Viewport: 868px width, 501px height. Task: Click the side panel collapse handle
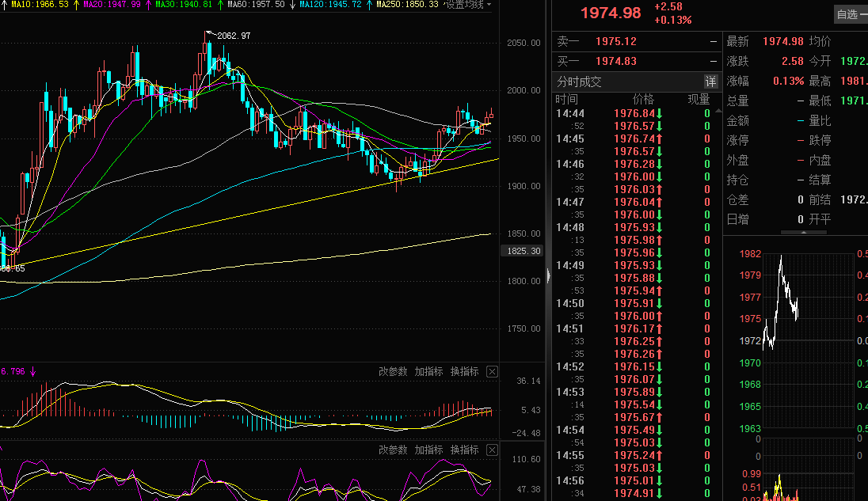(x=547, y=275)
